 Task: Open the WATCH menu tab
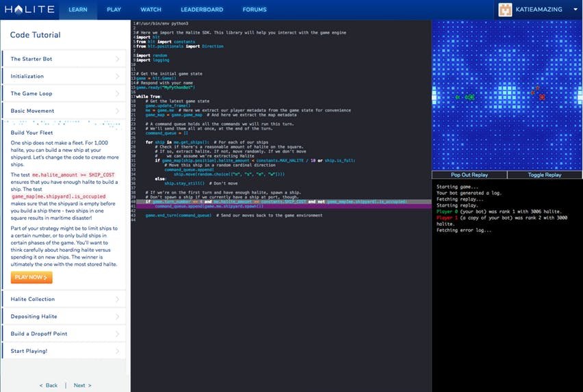151,10
